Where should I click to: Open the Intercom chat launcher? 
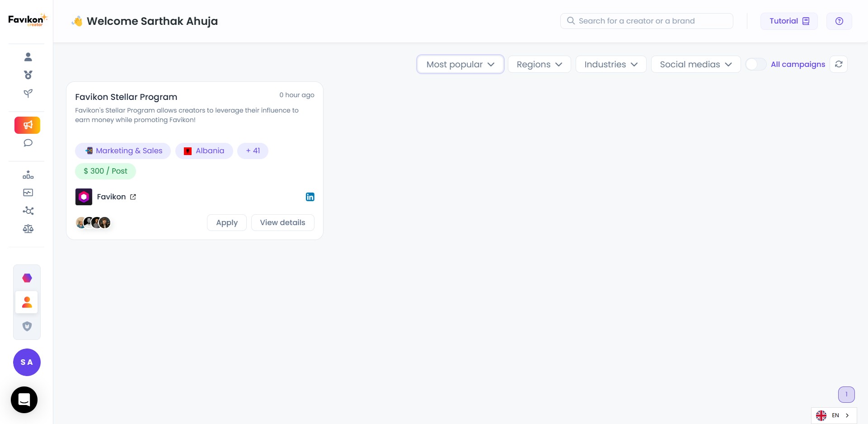24,400
